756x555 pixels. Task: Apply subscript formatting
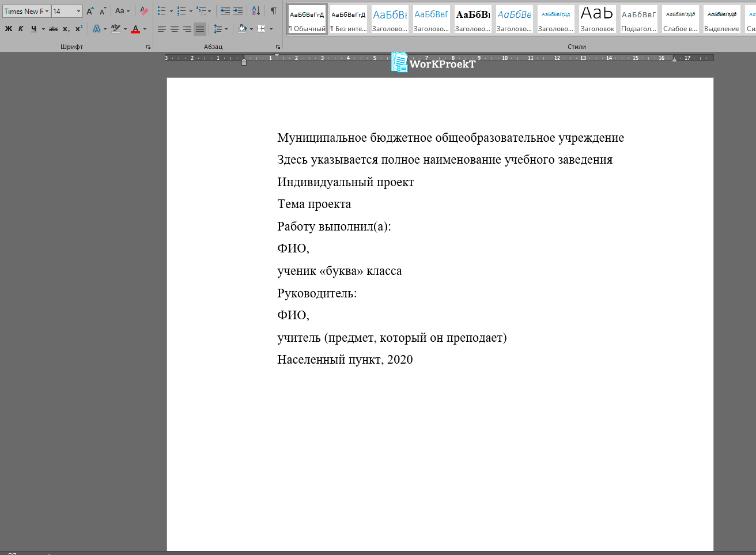(x=66, y=29)
